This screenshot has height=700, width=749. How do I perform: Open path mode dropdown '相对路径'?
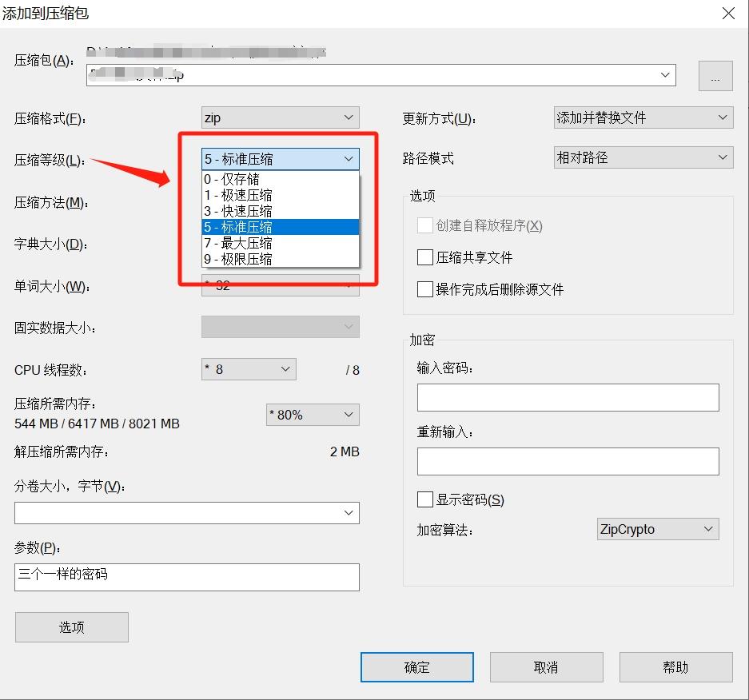[643, 157]
